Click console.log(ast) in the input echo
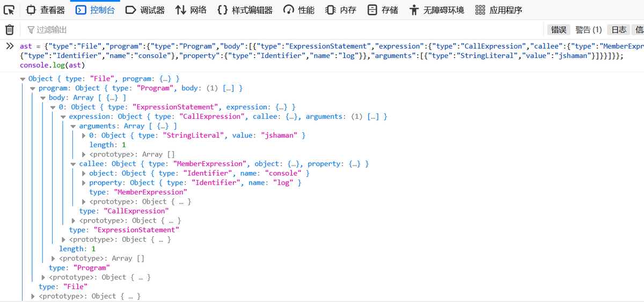Screen dimensions: 644x302 pyautogui.click(x=52, y=64)
